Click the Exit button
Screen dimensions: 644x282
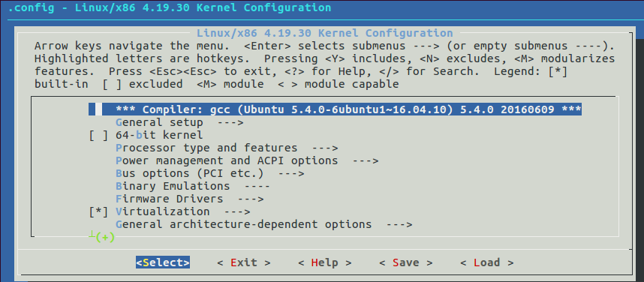[x=243, y=262]
